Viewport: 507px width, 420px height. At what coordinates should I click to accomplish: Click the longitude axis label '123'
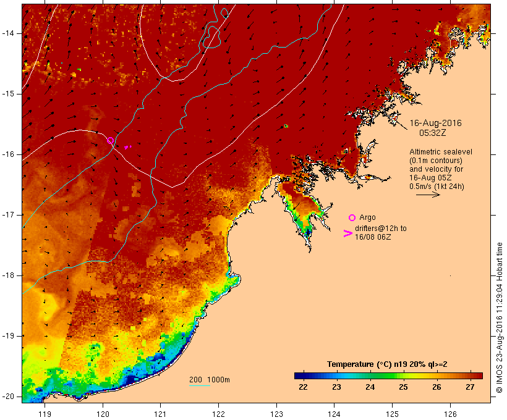276,414
